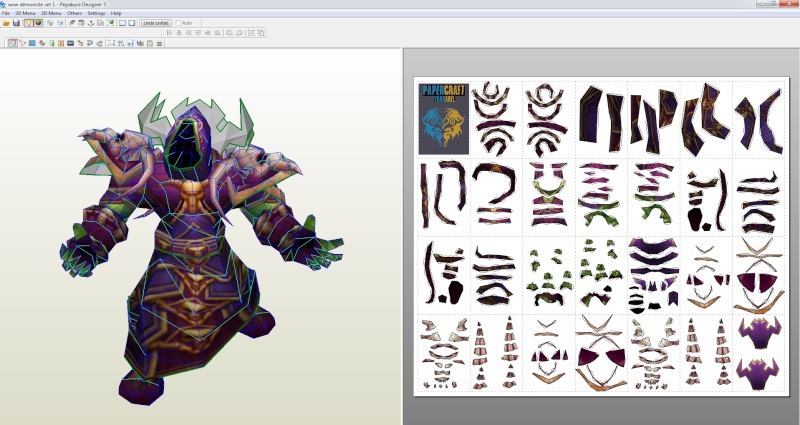This screenshot has width=800, height=425.
Task: Open the Settings menu
Action: (x=96, y=13)
